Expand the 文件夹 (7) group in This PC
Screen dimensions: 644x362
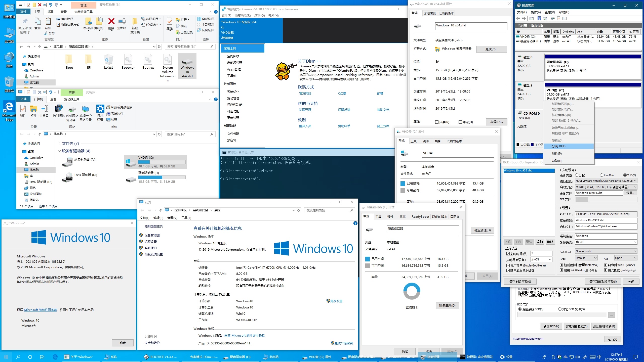[x=59, y=144]
